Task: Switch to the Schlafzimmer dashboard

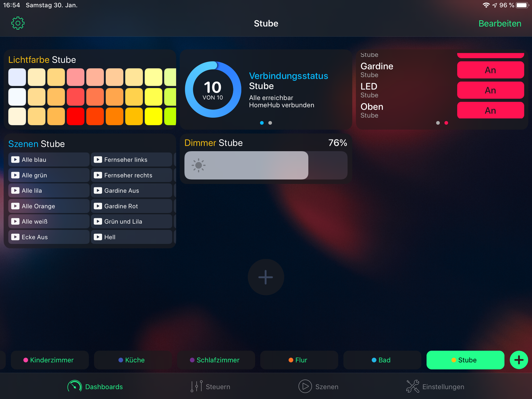Action: [x=216, y=360]
